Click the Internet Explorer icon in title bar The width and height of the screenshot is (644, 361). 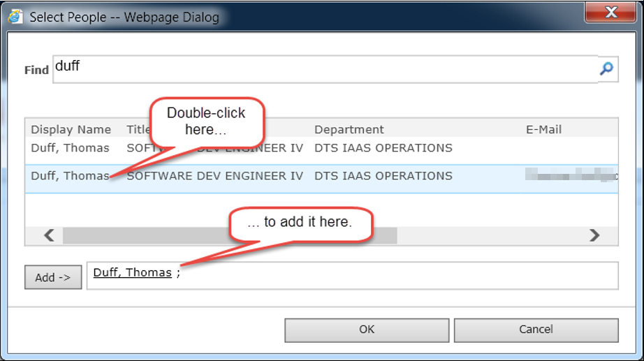point(15,16)
